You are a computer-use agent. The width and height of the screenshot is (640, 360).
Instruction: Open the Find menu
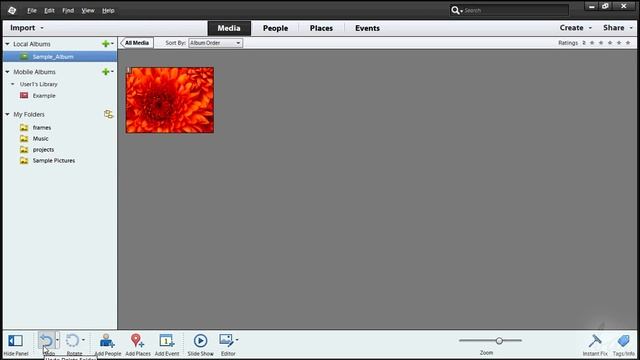tap(68, 11)
